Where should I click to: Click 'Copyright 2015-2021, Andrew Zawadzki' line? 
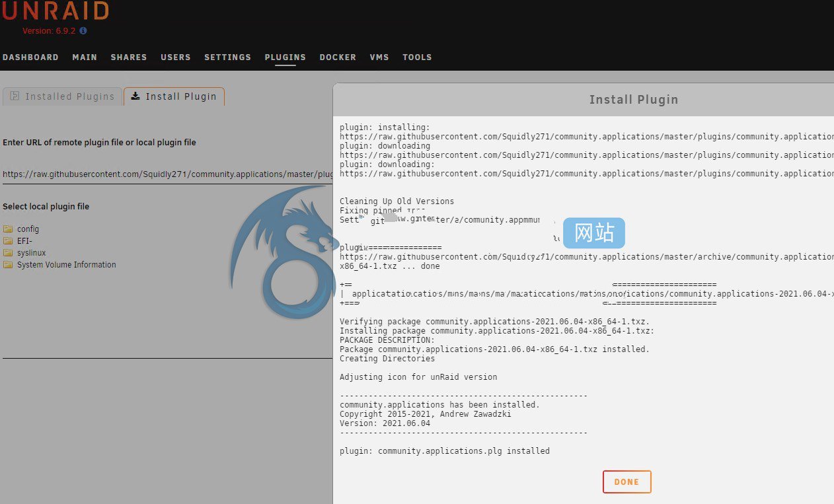tap(425, 414)
